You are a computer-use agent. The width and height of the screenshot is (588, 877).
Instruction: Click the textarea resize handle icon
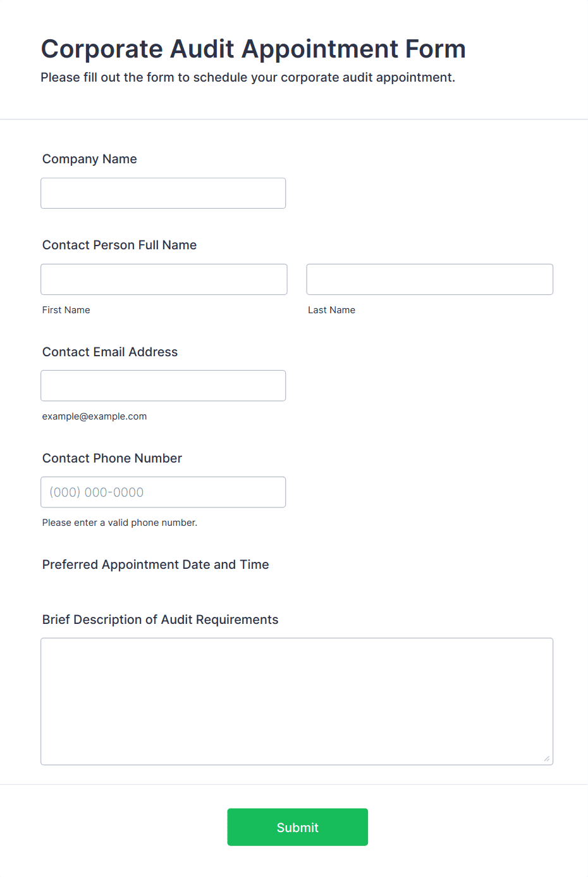coord(547,759)
